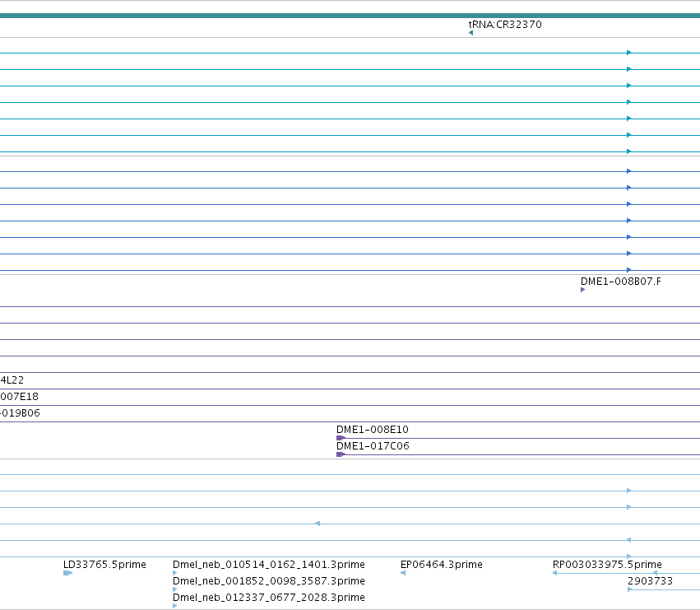This screenshot has height=610, width=700.
Task: Click the teal chromosome bar at top
Action: click(350, 16)
